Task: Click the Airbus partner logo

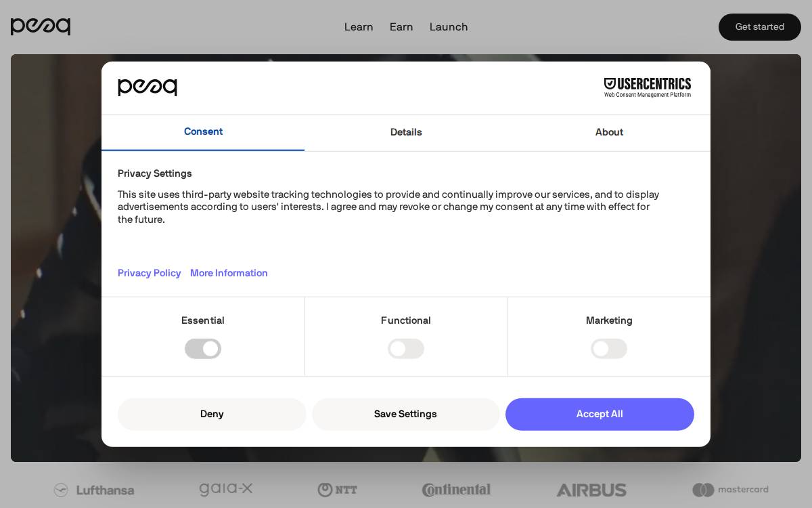Action: (591, 490)
